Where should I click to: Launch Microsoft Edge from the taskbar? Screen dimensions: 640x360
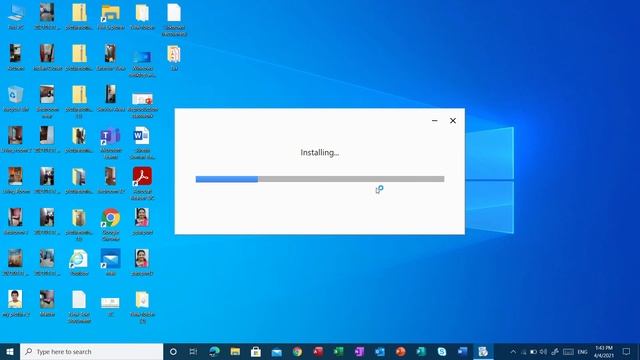(214, 351)
